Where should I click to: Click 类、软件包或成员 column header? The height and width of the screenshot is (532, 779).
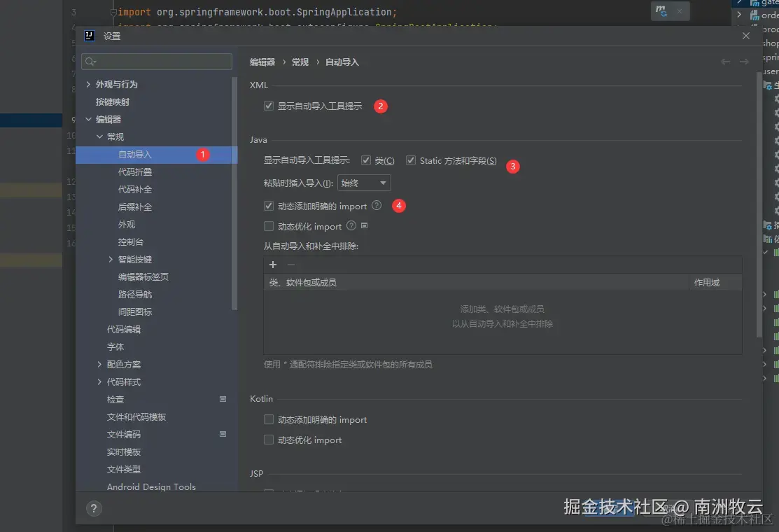(x=476, y=282)
